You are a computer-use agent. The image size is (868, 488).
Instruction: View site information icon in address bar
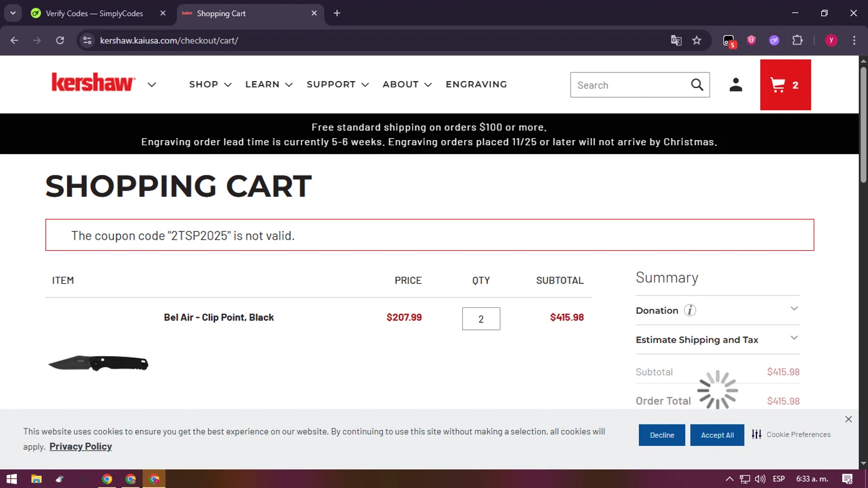(x=87, y=41)
